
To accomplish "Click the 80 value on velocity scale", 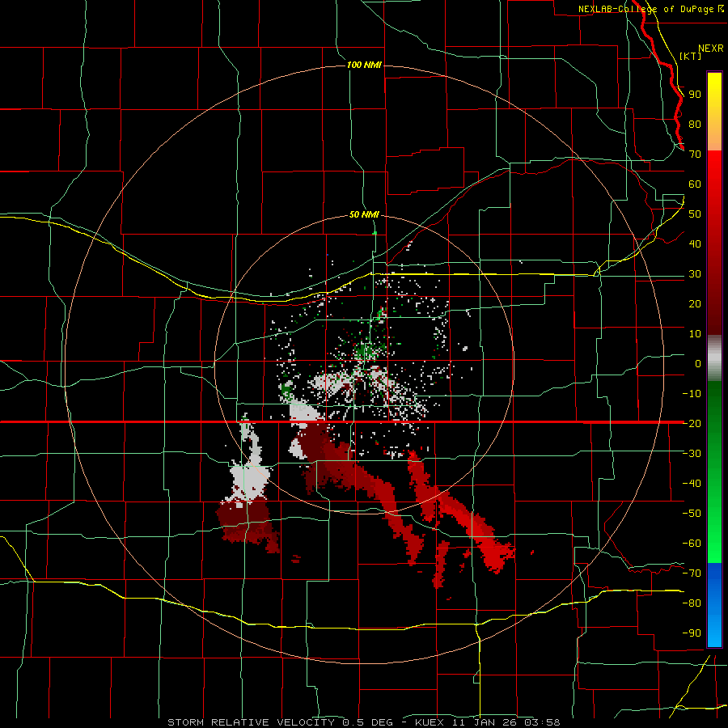I will (x=695, y=124).
